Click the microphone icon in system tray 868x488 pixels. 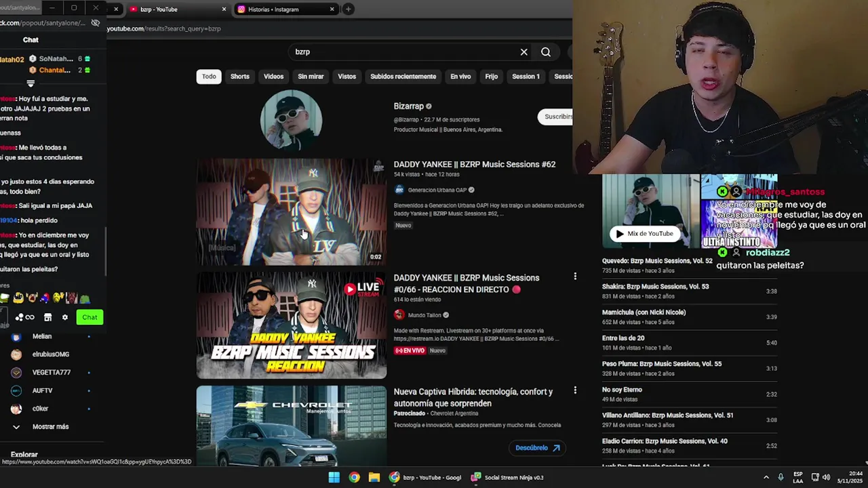781,477
